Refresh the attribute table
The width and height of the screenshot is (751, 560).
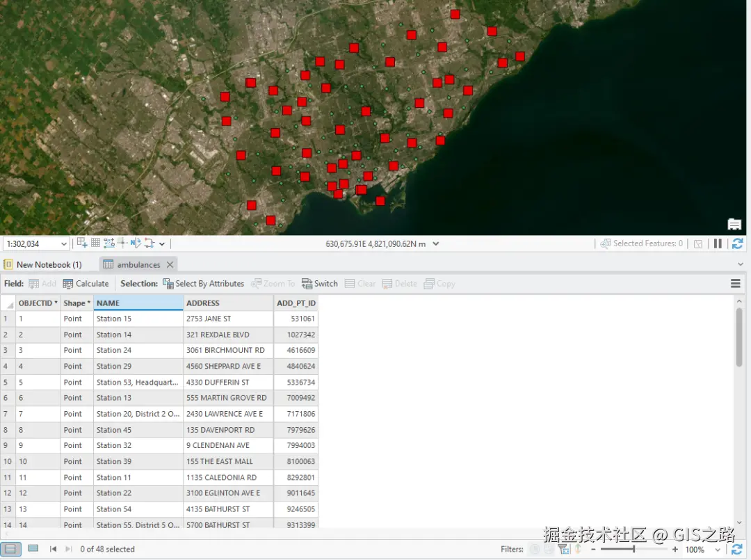click(736, 550)
